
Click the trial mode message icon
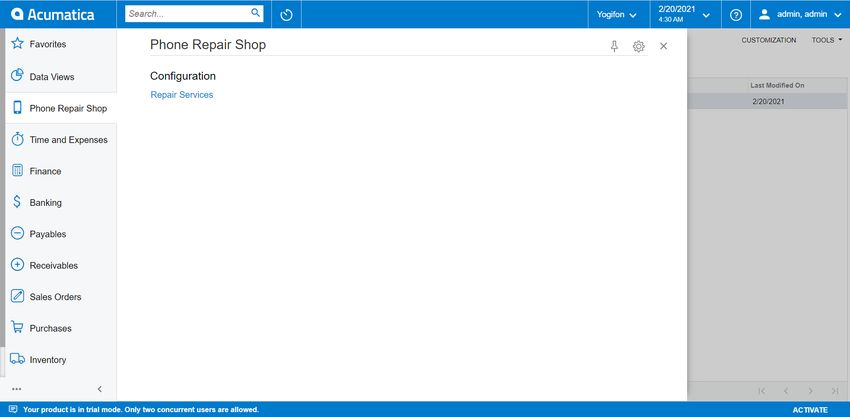[13, 409]
